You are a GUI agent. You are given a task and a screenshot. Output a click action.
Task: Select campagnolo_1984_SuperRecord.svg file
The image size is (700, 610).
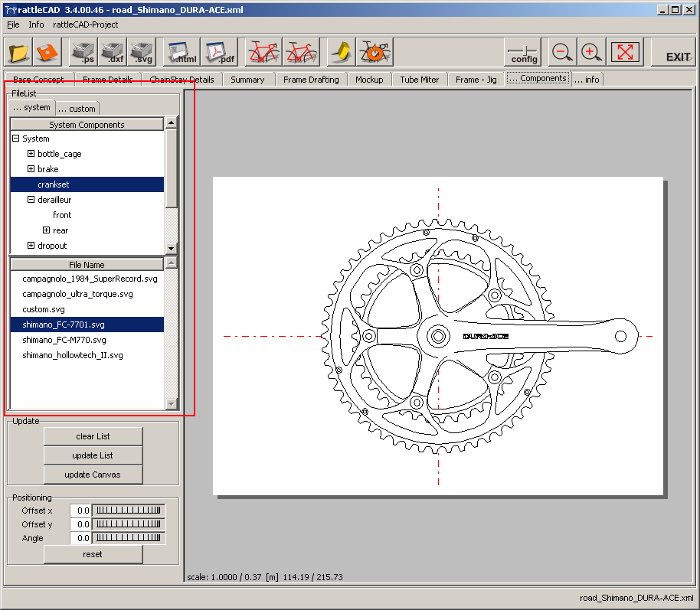(87, 279)
